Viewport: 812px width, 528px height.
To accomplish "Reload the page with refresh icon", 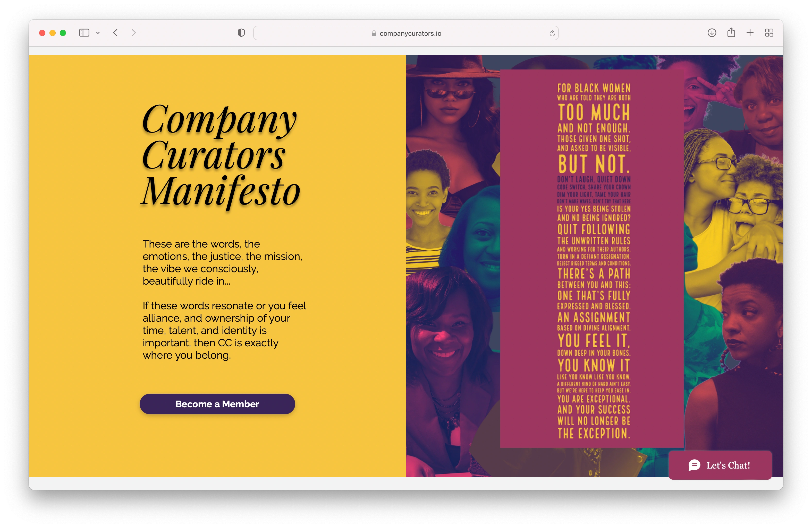I will click(x=552, y=33).
